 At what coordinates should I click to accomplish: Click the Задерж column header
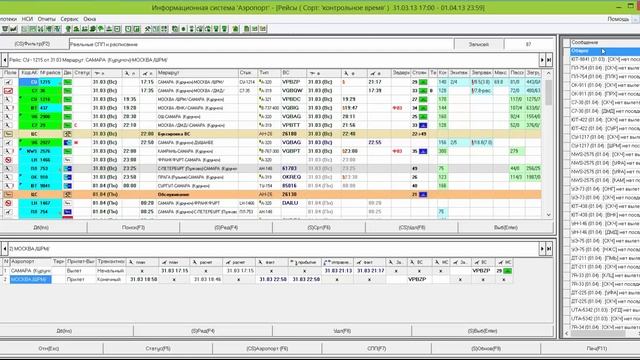(401, 73)
